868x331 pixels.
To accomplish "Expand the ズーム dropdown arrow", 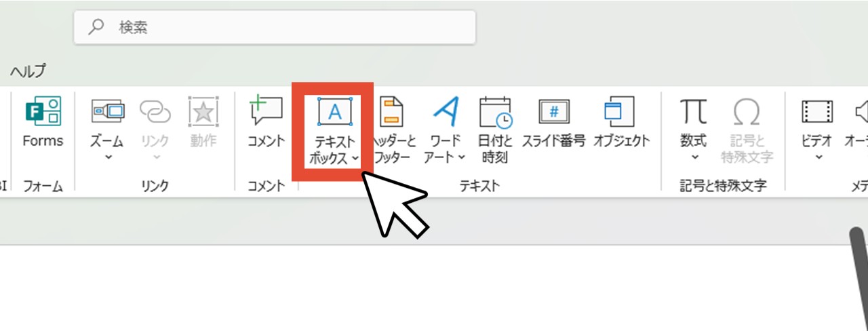I will click(x=107, y=157).
